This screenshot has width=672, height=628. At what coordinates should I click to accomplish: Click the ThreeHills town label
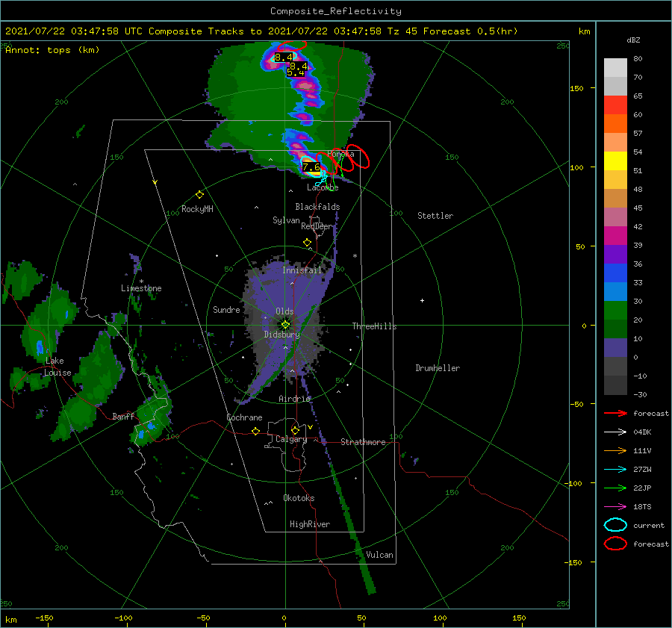[374, 326]
